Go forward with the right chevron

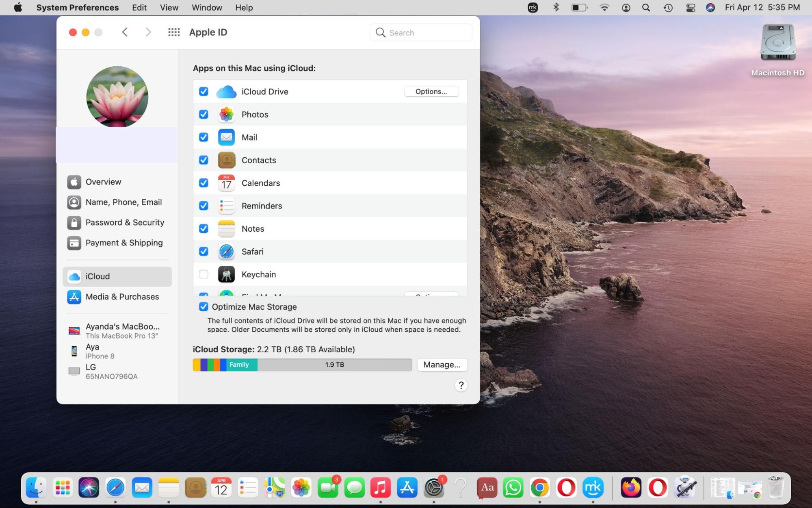tap(148, 32)
